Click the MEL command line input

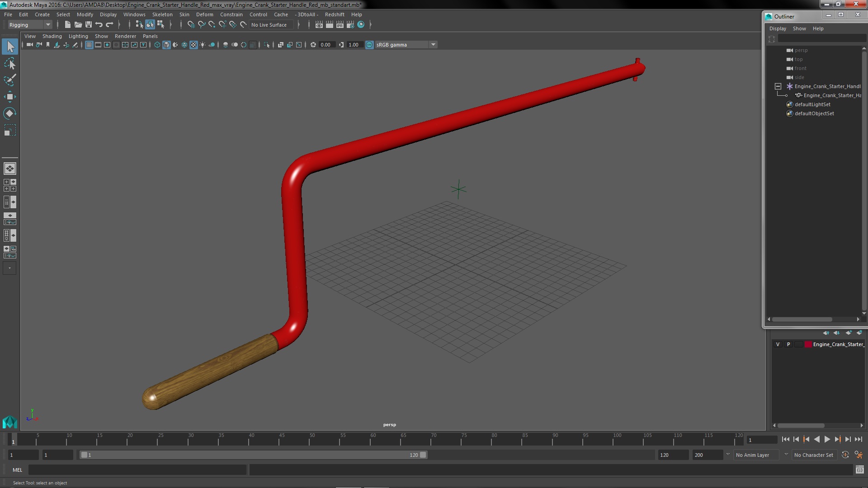click(x=137, y=470)
